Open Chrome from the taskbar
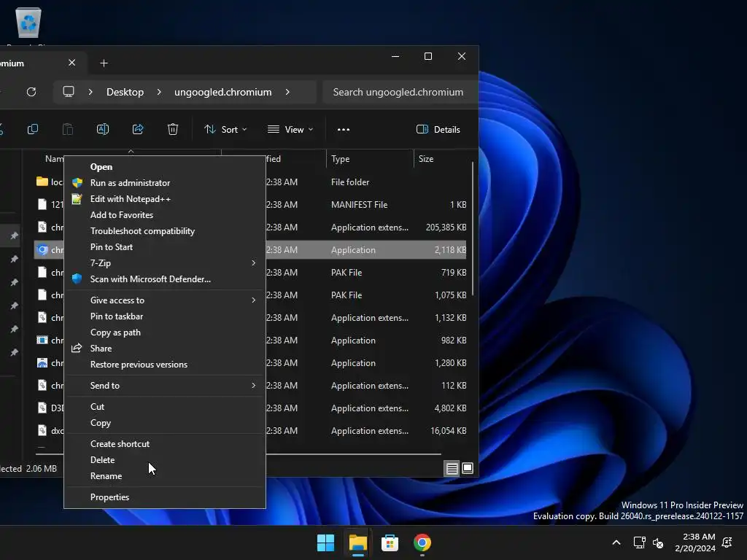Screen dimensions: 747x560 422,542
